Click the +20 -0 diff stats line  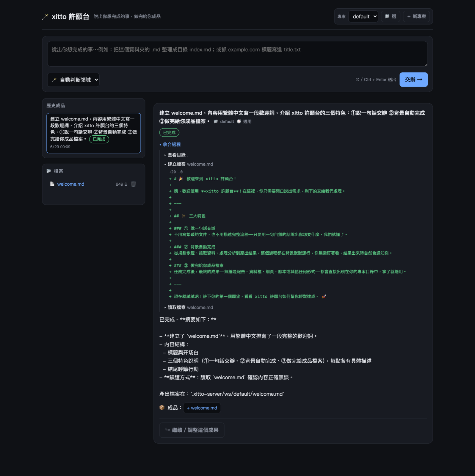click(176, 172)
